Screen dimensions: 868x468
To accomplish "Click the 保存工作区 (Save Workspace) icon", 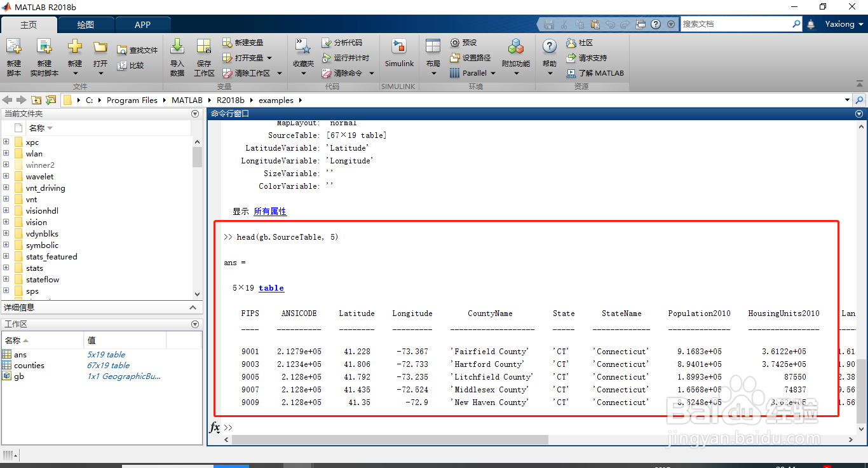I will [203, 46].
